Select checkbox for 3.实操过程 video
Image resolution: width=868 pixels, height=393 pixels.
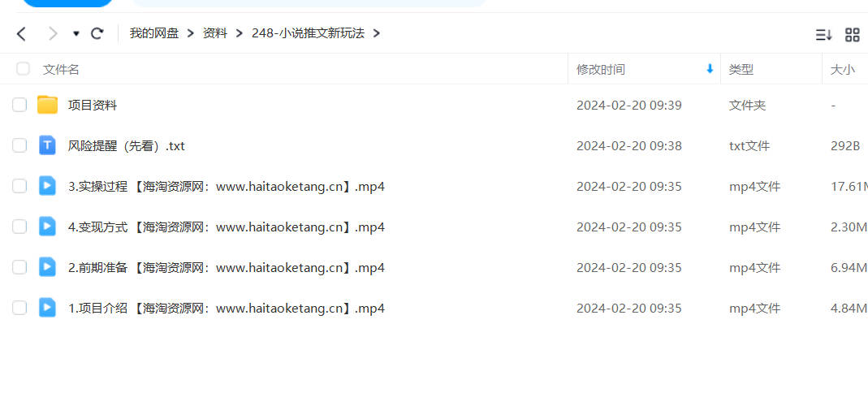point(19,186)
